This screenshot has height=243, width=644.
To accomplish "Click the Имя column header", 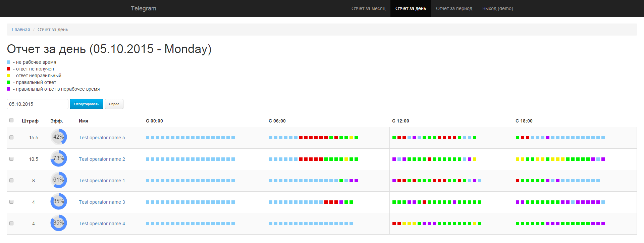I will coord(84,121).
